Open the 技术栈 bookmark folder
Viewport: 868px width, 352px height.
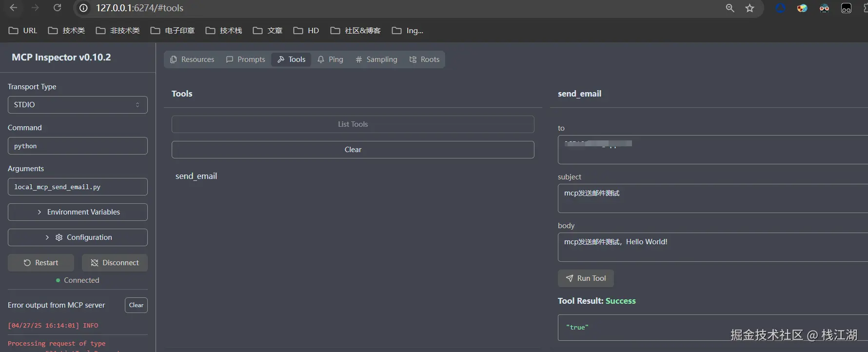pos(224,30)
